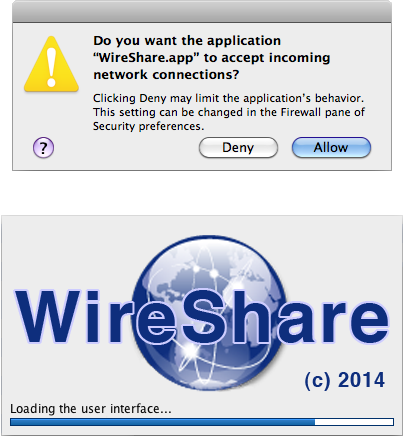Click the yellow warning triangle icon
The height and width of the screenshot is (436, 404).
51,64
